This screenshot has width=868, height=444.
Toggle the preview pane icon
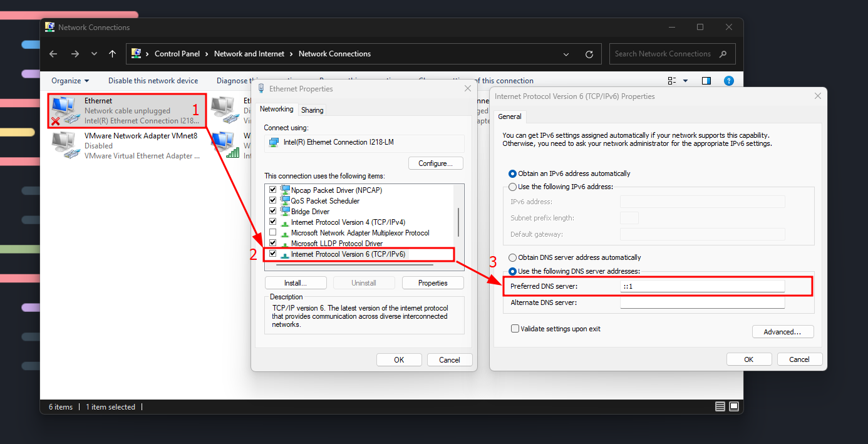click(706, 81)
